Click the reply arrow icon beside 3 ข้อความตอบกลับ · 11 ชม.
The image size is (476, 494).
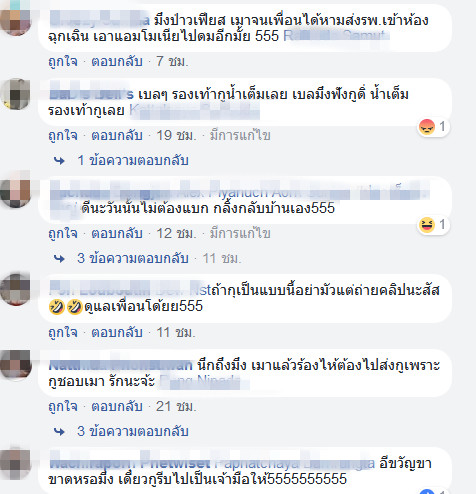pyautogui.click(x=59, y=259)
